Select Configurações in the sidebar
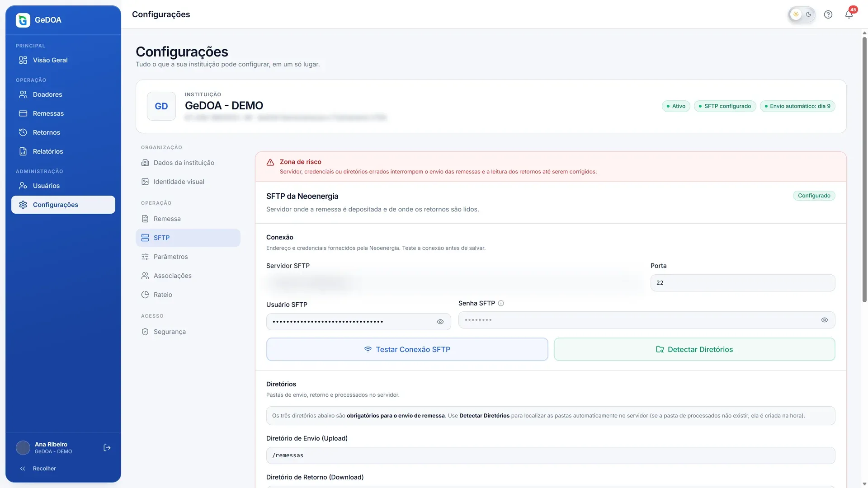 coord(63,205)
